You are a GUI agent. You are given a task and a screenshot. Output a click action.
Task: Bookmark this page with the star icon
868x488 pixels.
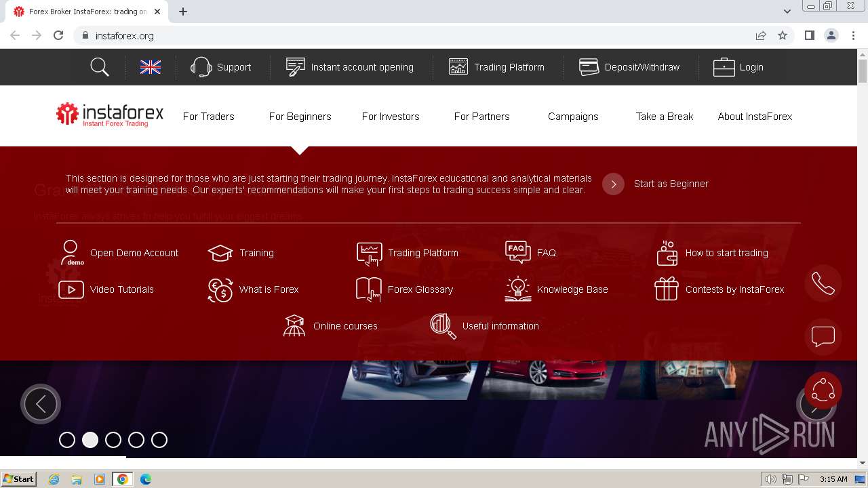(x=783, y=35)
